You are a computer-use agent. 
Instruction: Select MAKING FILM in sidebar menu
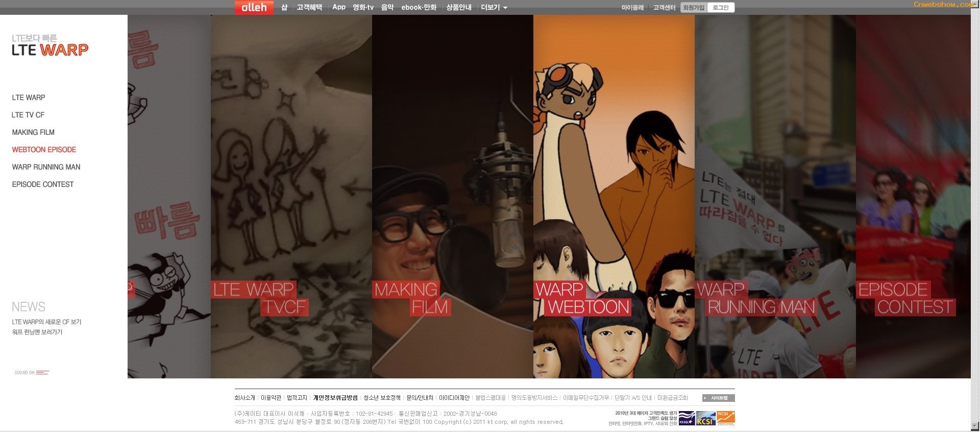(x=33, y=132)
